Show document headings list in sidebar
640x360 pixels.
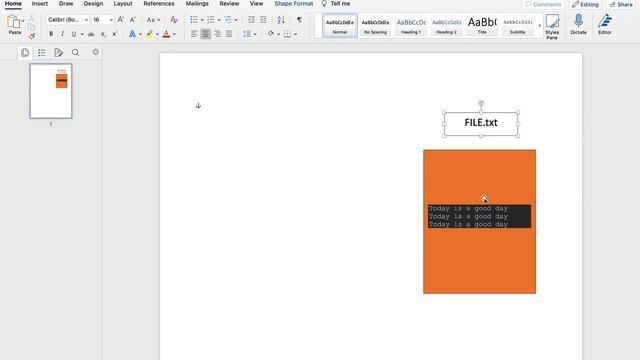click(42, 53)
